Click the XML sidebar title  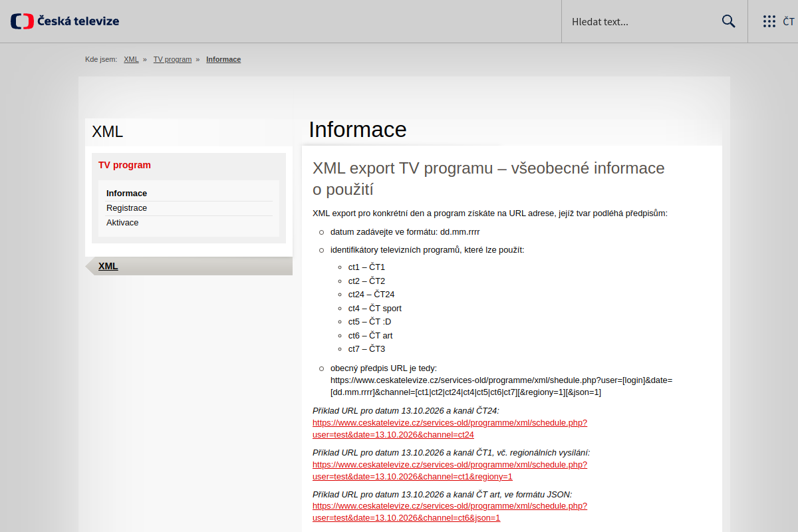pyautogui.click(x=108, y=132)
